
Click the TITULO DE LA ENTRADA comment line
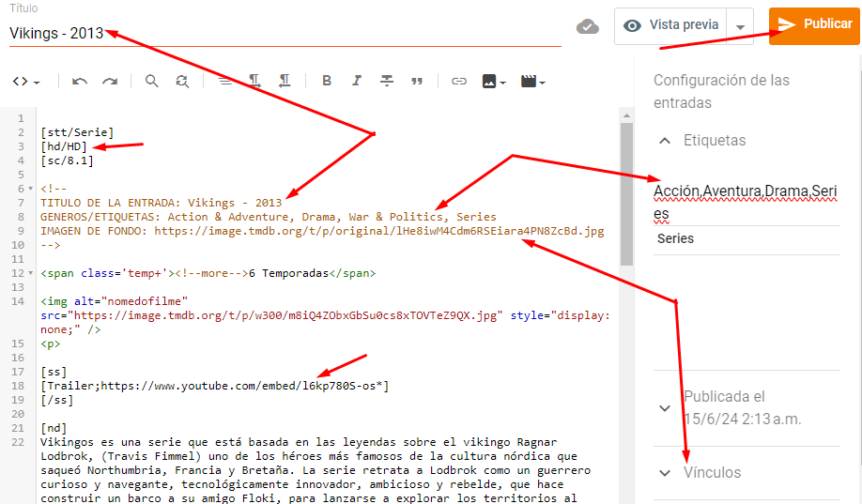coord(162,203)
